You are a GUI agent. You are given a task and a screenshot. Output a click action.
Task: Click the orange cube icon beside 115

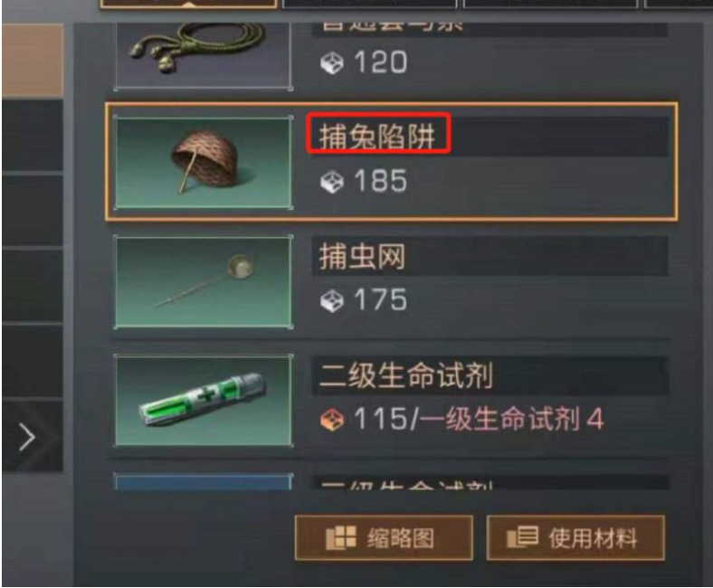click(x=331, y=419)
